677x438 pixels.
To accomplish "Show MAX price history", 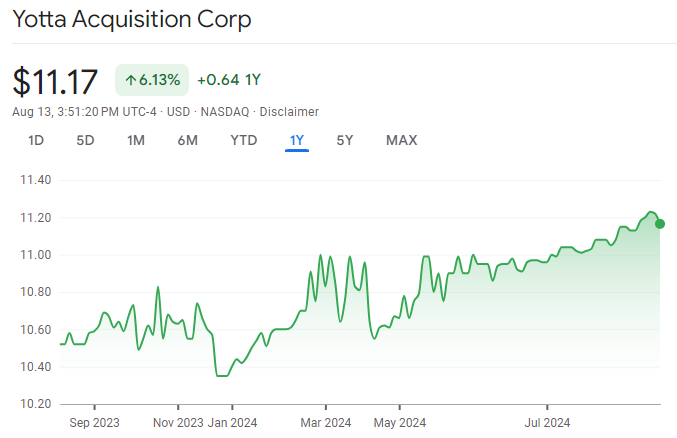I will pos(401,140).
